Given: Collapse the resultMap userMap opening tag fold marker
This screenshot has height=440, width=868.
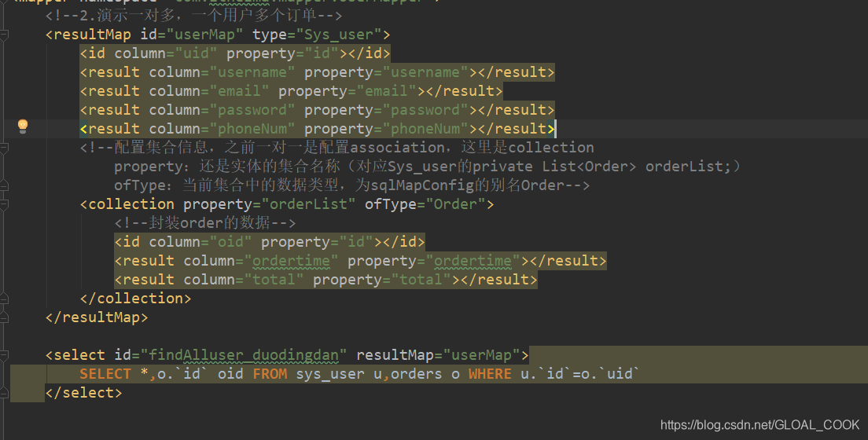Looking at the screenshot, I should coord(4,35).
